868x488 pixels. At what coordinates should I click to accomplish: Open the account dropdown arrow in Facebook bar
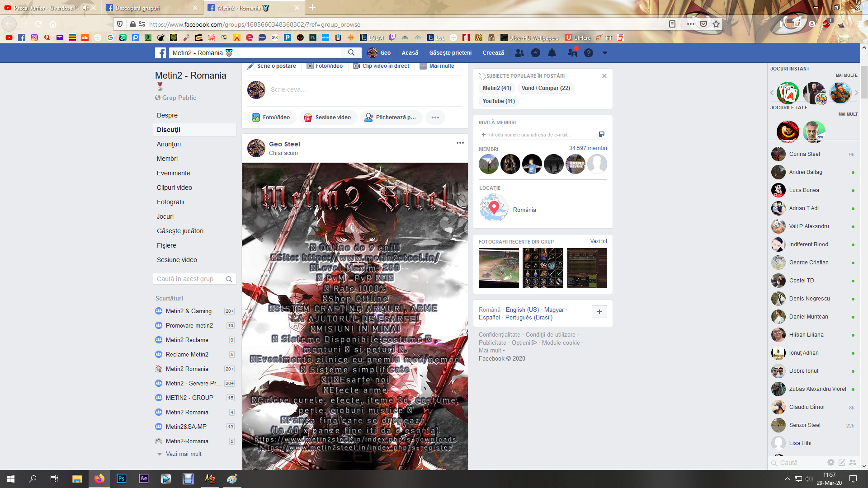point(604,53)
